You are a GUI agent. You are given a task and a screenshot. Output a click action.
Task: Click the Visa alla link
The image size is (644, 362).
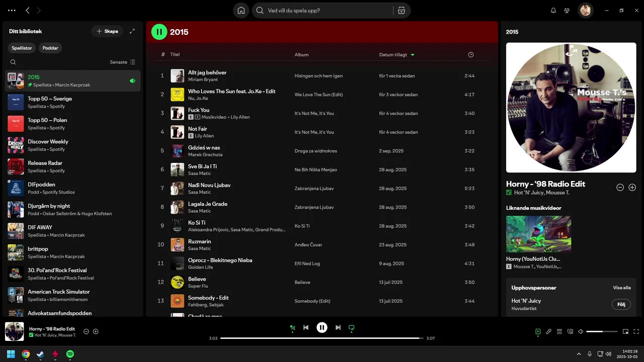[x=621, y=288]
